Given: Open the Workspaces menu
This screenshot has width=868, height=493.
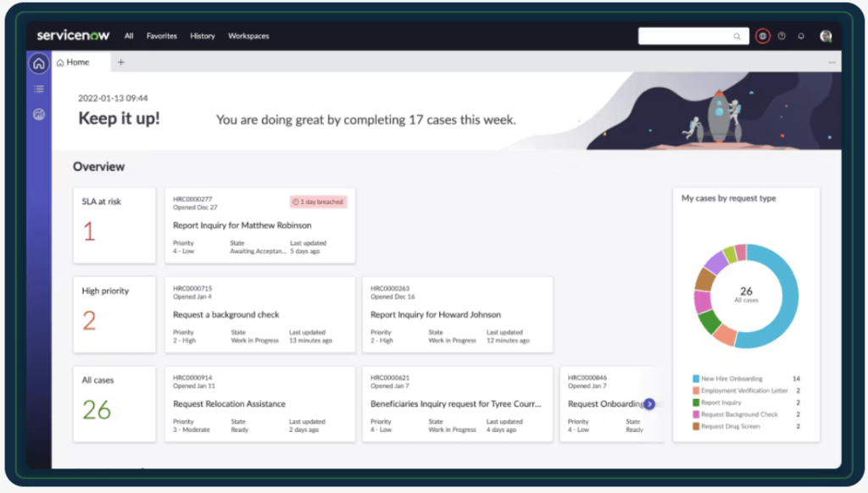Looking at the screenshot, I should (248, 36).
